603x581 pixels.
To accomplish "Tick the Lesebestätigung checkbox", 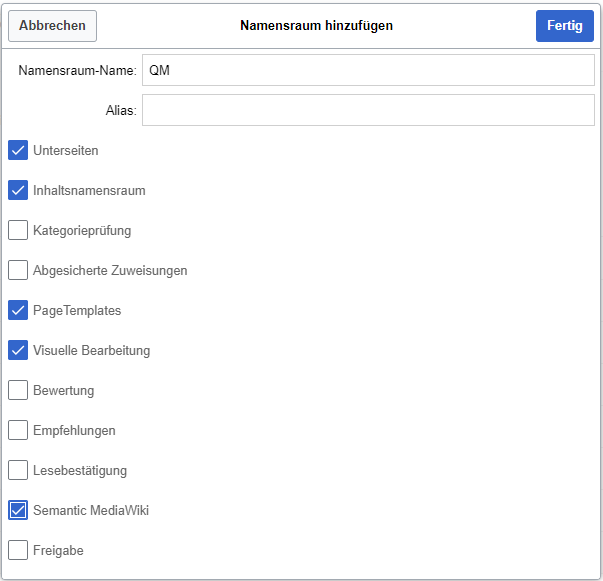I will 18,470.
